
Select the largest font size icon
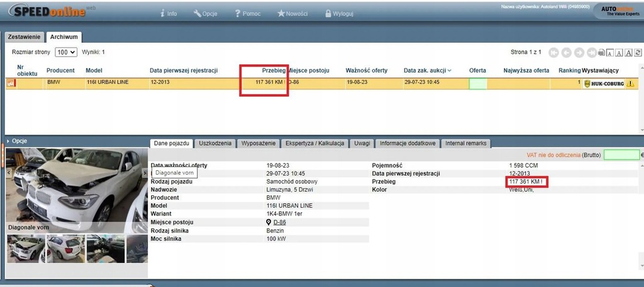pyautogui.click(x=628, y=53)
